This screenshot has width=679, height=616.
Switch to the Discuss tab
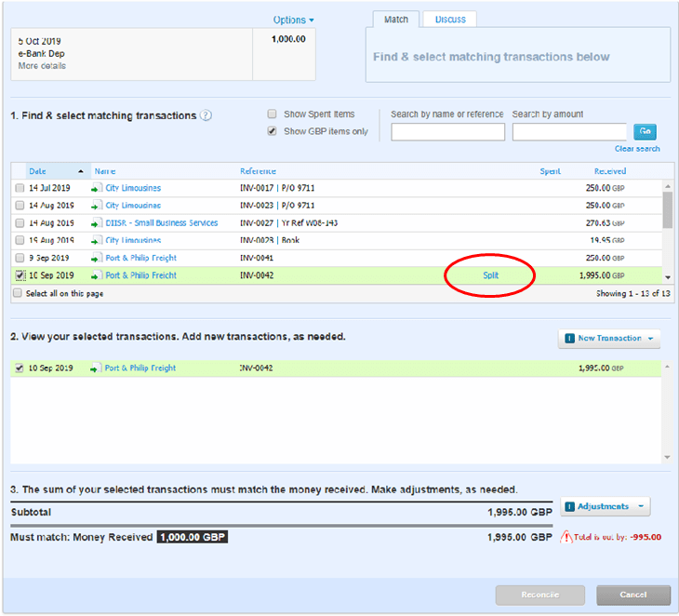pyautogui.click(x=450, y=20)
